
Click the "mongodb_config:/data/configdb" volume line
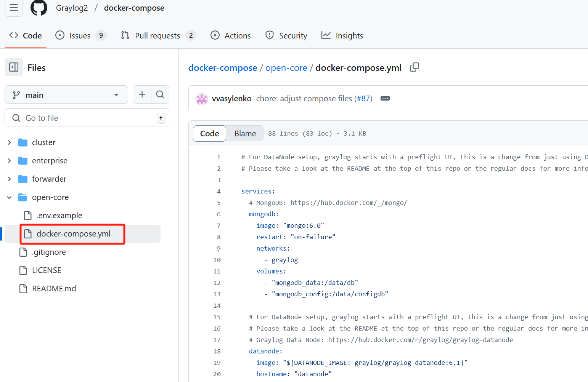[326, 294]
